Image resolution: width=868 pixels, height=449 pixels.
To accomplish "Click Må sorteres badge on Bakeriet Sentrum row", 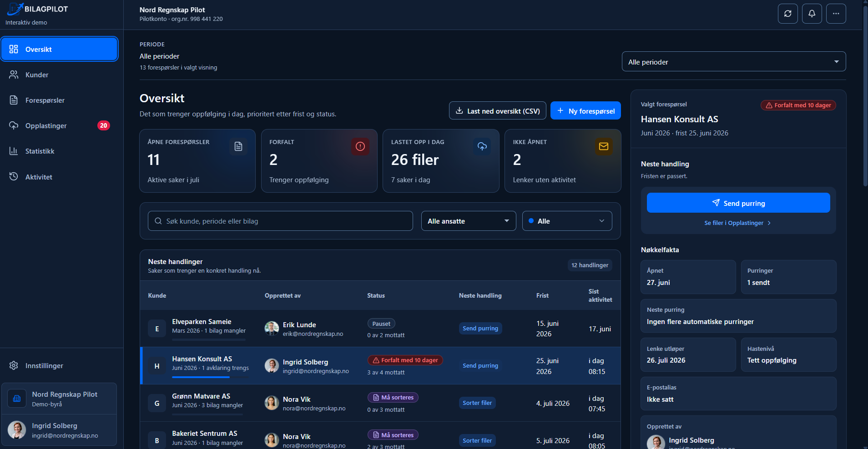I will coord(393,435).
